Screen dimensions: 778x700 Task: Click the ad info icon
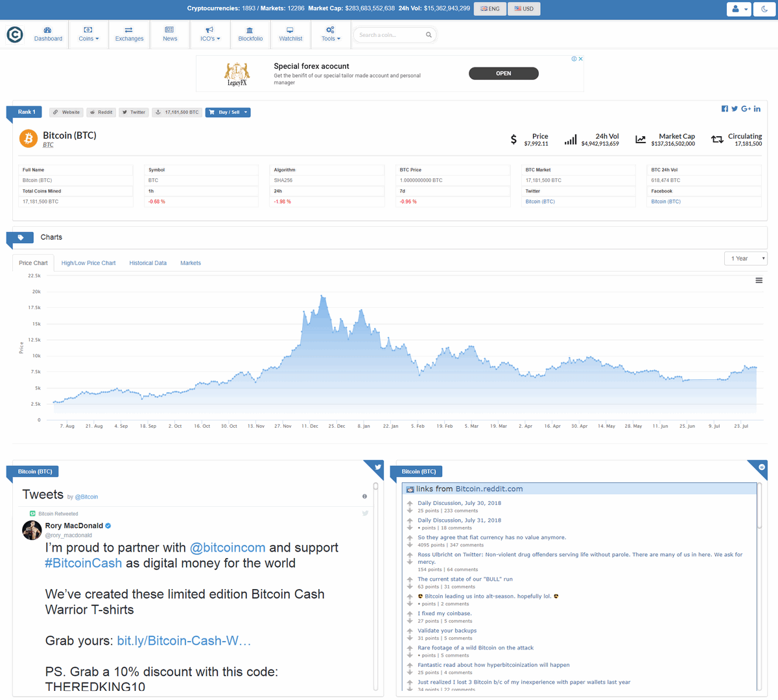(574, 59)
